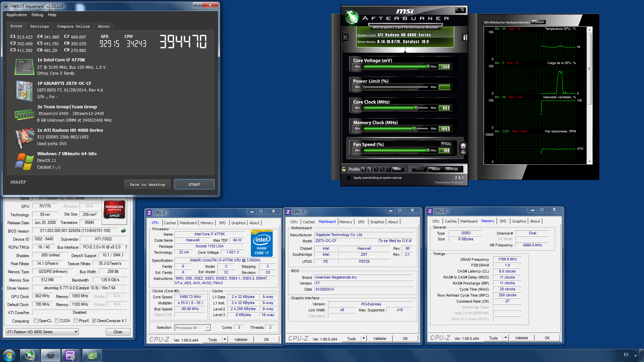Toggle OpenCL checkbox in GPU-Z

[36, 321]
